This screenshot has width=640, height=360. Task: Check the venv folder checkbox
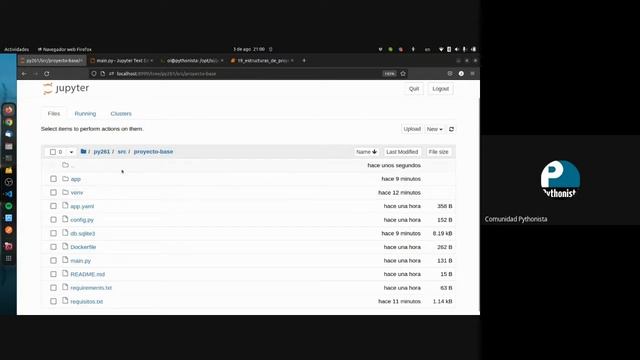pyautogui.click(x=53, y=192)
